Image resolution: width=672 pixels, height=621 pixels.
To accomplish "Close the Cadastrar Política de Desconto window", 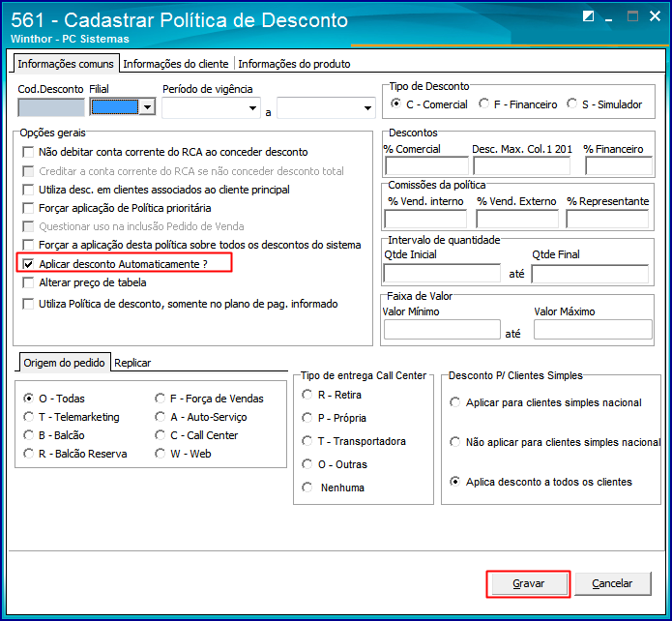I will pyautogui.click(x=655, y=16).
